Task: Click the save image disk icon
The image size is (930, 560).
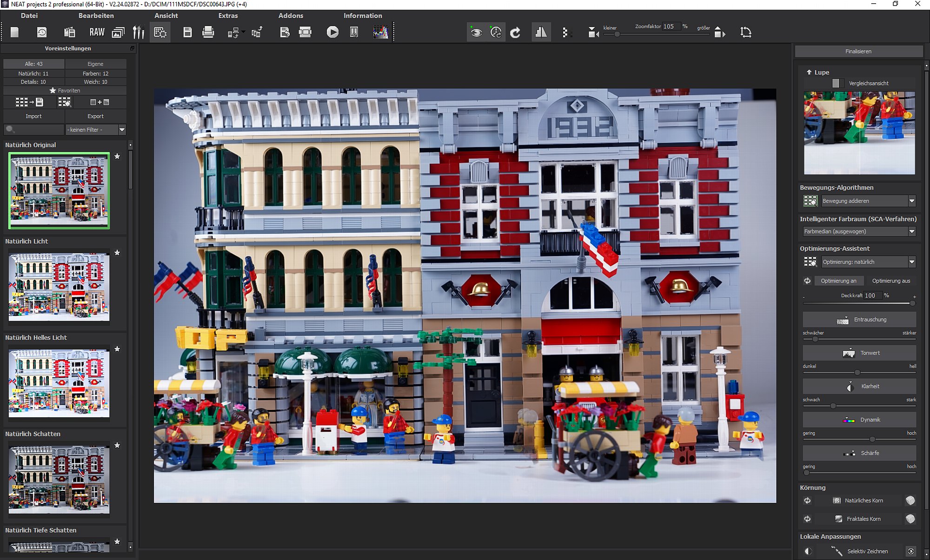Action: tap(187, 32)
